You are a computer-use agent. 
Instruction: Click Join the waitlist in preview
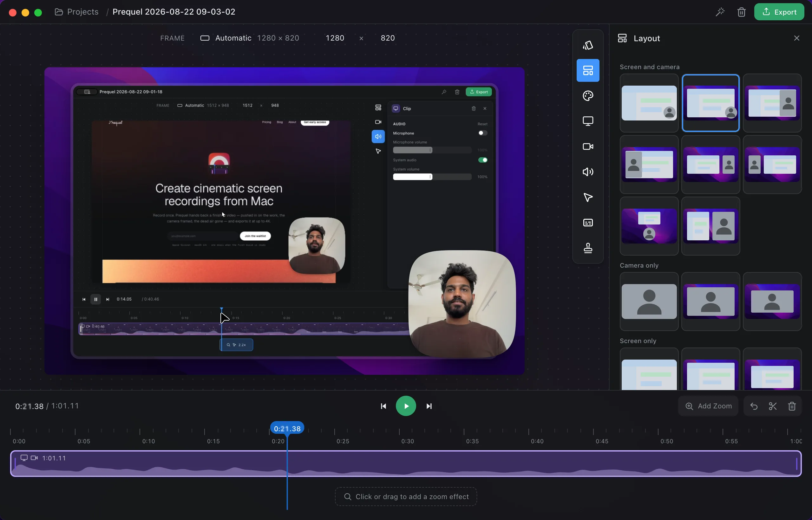[x=255, y=236]
